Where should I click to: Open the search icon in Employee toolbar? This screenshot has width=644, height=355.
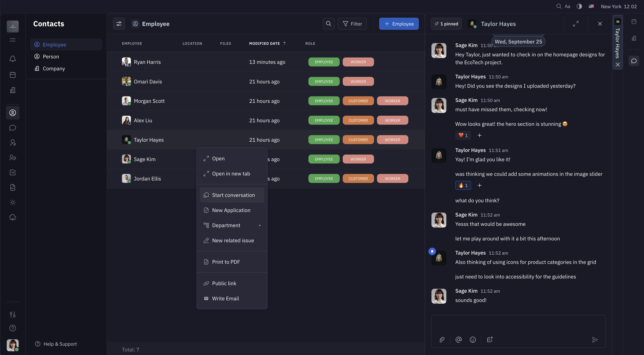pos(329,24)
